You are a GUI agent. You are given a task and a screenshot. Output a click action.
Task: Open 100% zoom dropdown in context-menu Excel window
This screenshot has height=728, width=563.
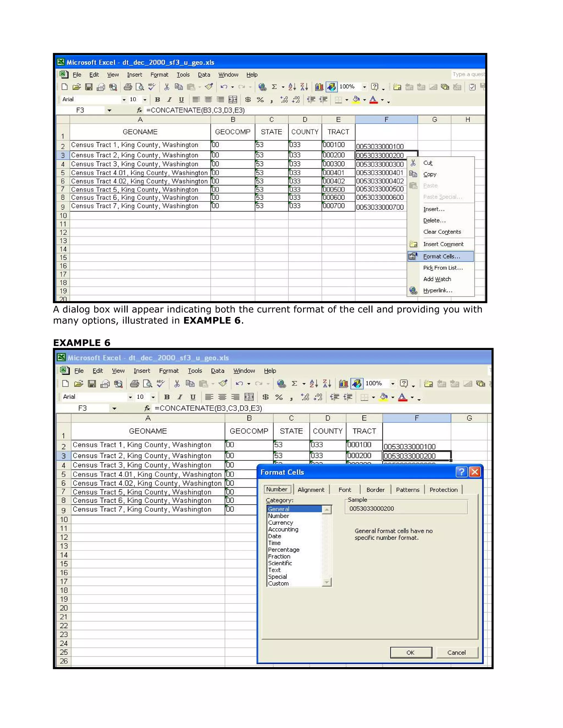pos(365,87)
